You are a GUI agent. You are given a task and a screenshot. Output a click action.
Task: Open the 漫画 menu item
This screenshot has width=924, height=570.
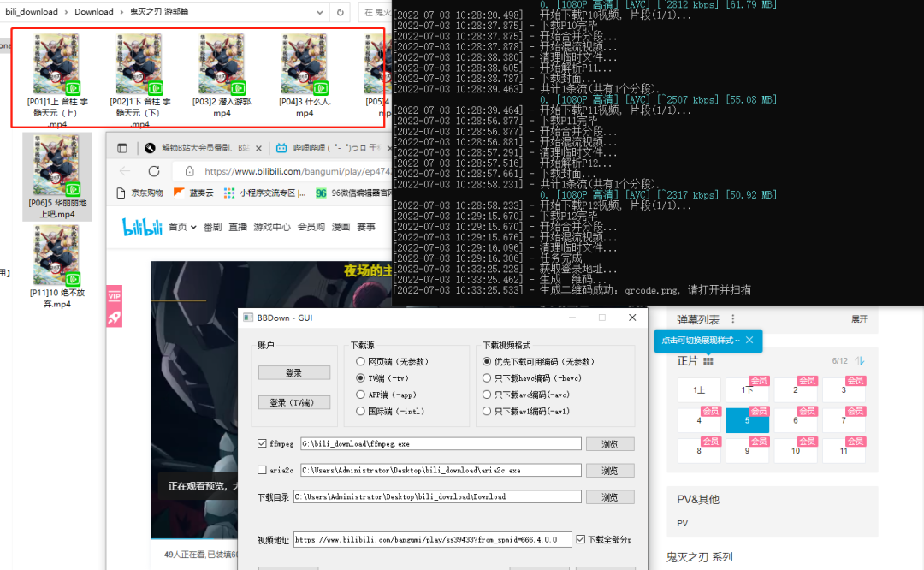[x=341, y=227]
